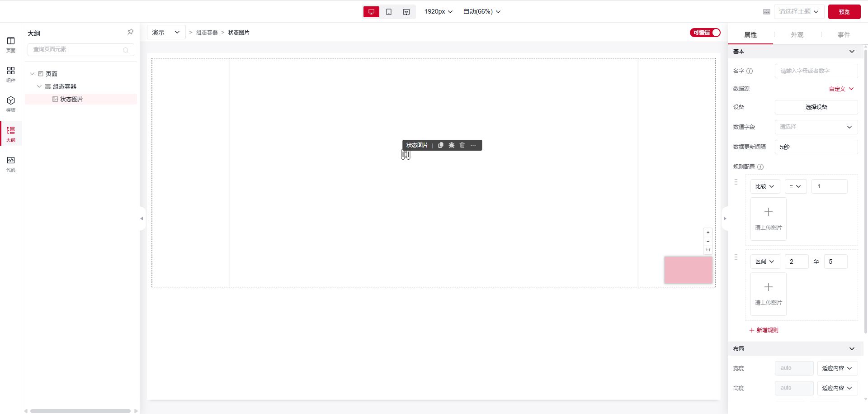The image size is (868, 414).
Task: Click 新增规则 to add a rule
Action: point(764,330)
